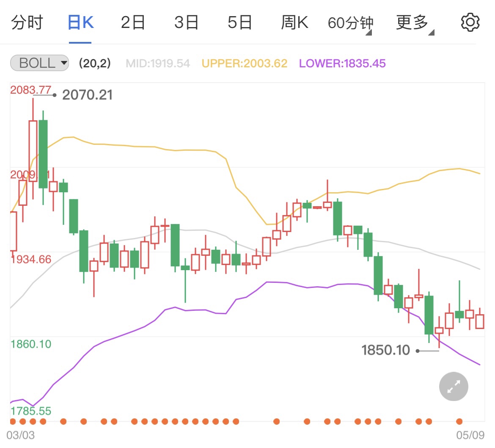The image size is (495, 448).
Task: Open the 周K tab
Action: 294,23
